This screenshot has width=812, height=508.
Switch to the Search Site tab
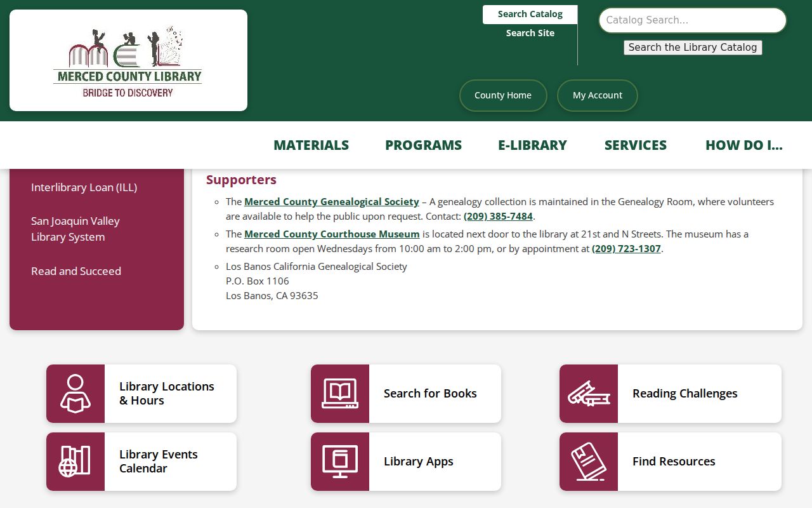pos(530,33)
